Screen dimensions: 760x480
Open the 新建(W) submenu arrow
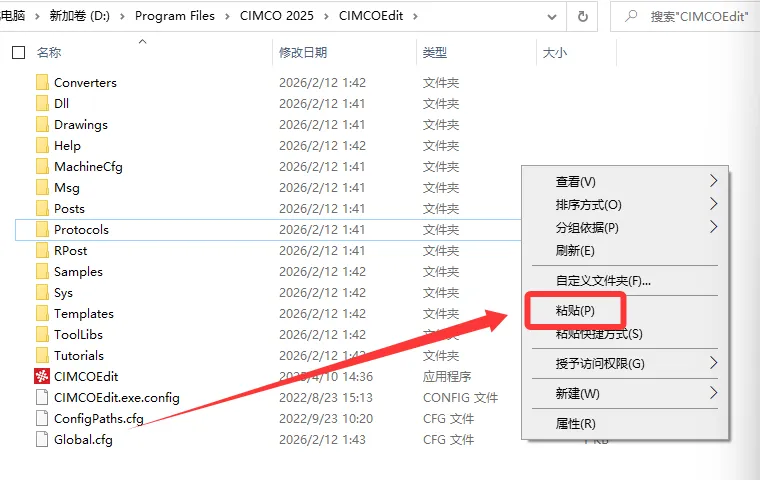point(713,393)
